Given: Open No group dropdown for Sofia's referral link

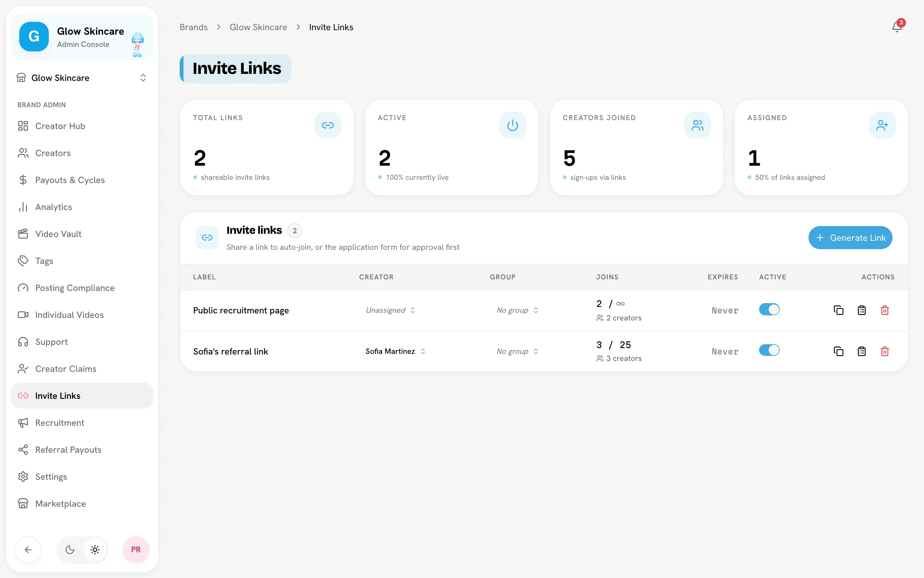Looking at the screenshot, I should coord(518,351).
